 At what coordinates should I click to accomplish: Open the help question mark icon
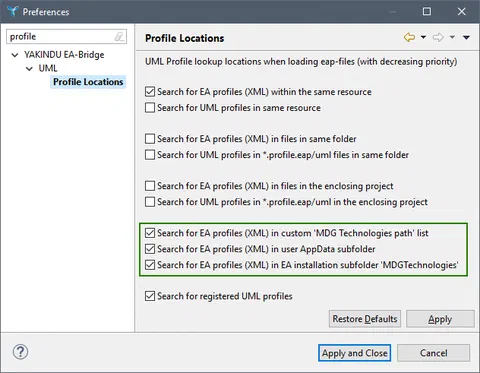tap(20, 352)
